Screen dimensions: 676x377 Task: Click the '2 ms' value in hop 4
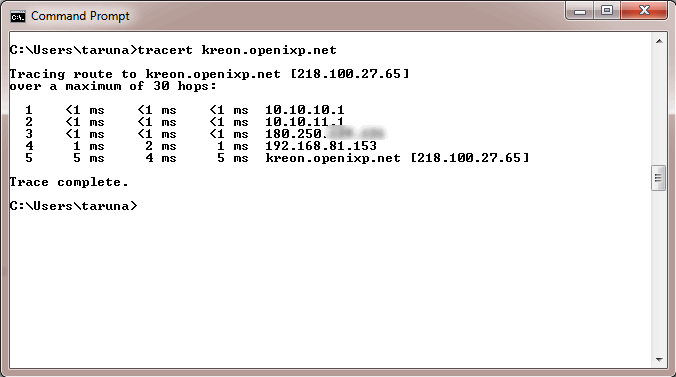point(161,146)
